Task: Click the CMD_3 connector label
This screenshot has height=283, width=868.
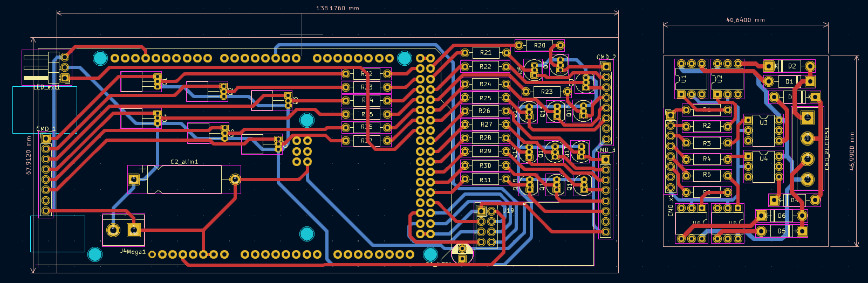Action: tap(606, 150)
